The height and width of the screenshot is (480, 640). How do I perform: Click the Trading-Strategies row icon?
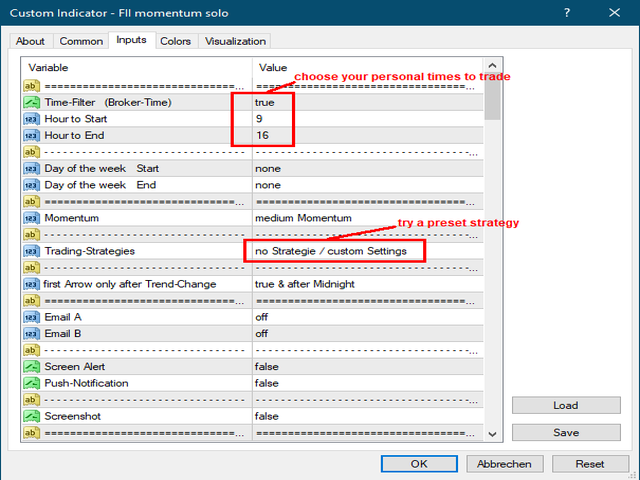pyautogui.click(x=31, y=251)
